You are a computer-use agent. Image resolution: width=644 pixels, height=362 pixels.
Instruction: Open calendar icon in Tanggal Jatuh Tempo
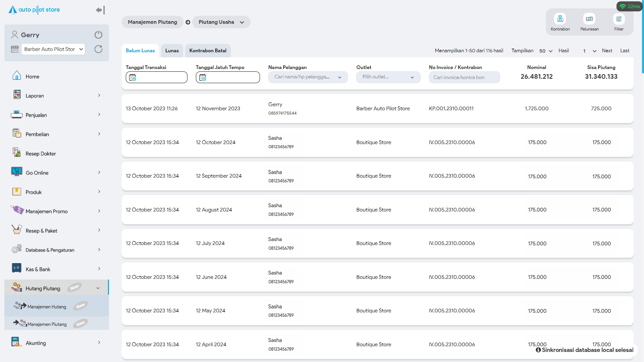(203, 77)
